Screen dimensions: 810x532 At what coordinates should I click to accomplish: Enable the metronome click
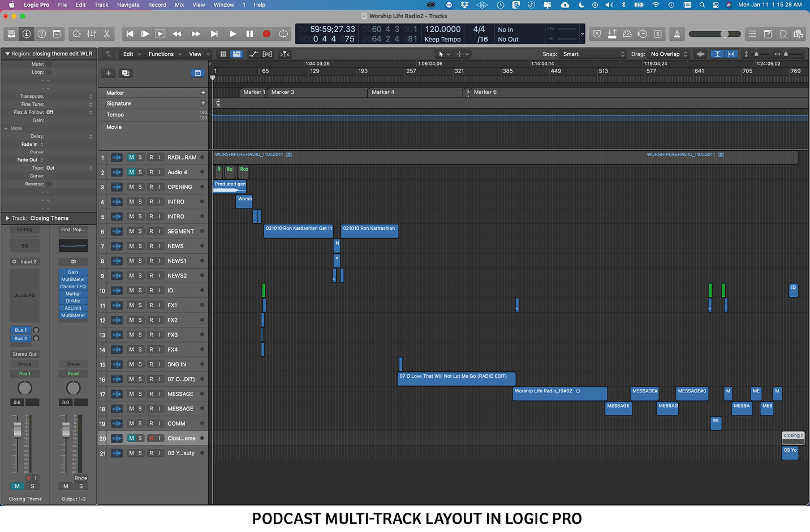pyautogui.click(x=677, y=34)
